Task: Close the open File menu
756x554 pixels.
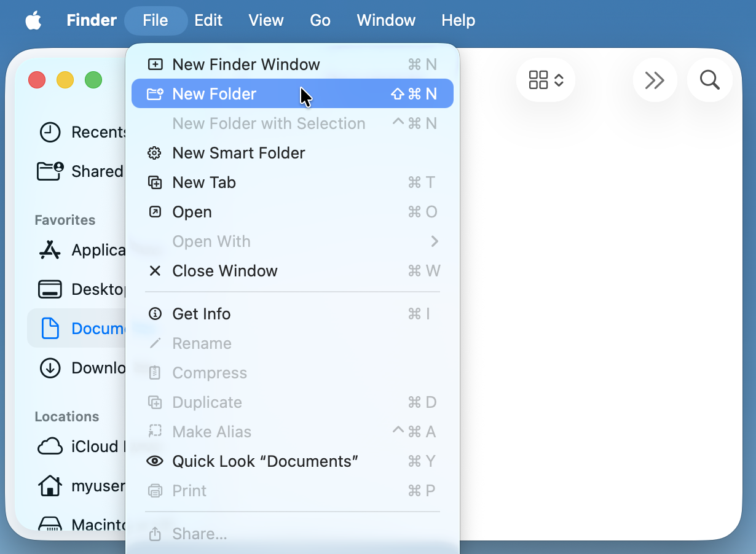Action: tap(156, 20)
